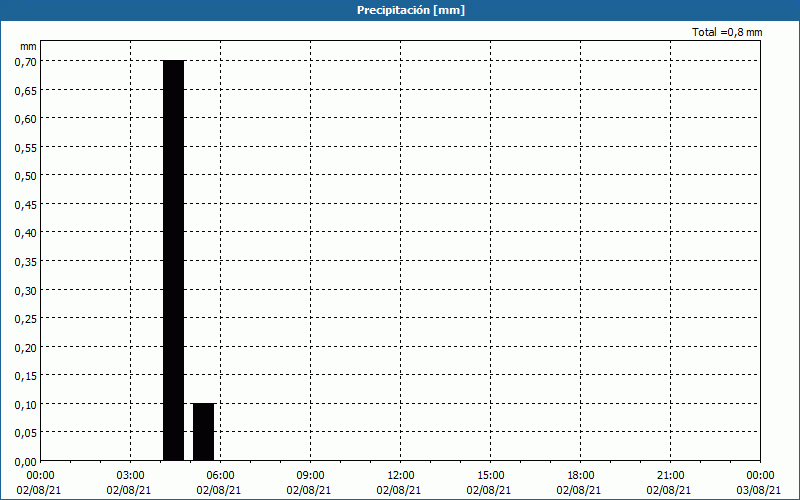Viewport: 800px width, 500px height.
Task: Select y-axis value 0,50
Action: point(26,176)
